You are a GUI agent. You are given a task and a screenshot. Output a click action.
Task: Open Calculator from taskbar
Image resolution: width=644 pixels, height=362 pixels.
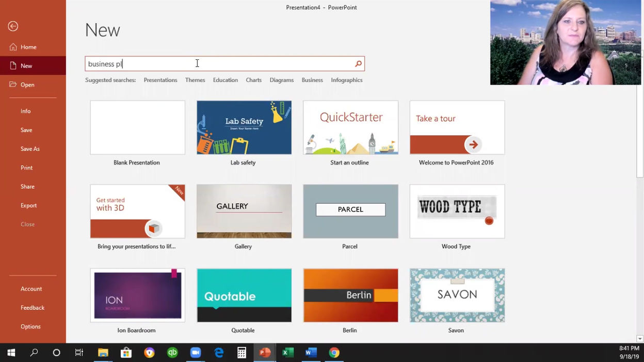tap(242, 353)
